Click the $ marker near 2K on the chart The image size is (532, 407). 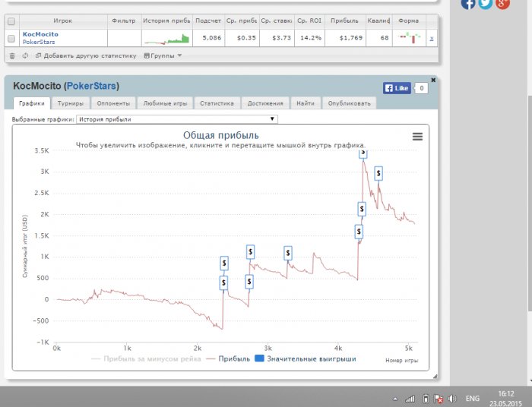pyautogui.click(x=362, y=209)
